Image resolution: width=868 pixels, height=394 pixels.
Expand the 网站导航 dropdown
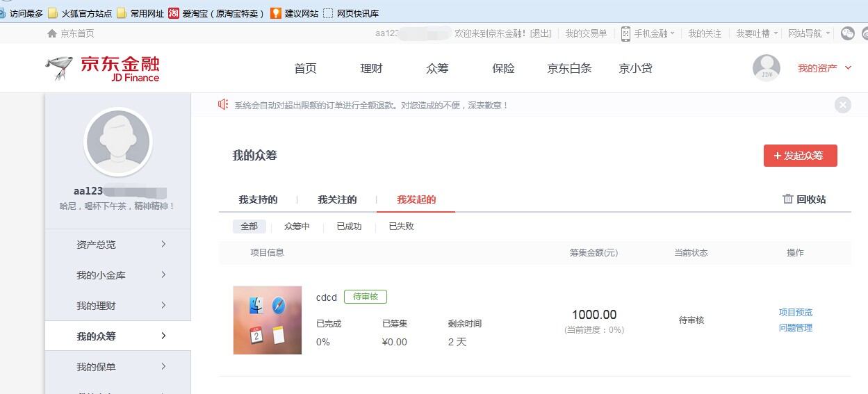pos(809,33)
